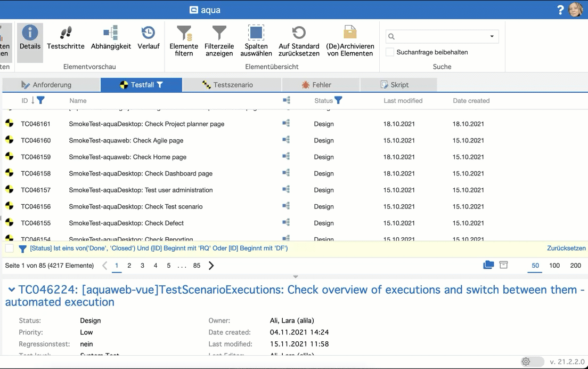Sort by Last modified column header
Screen dimensions: 588x369
tap(403, 101)
